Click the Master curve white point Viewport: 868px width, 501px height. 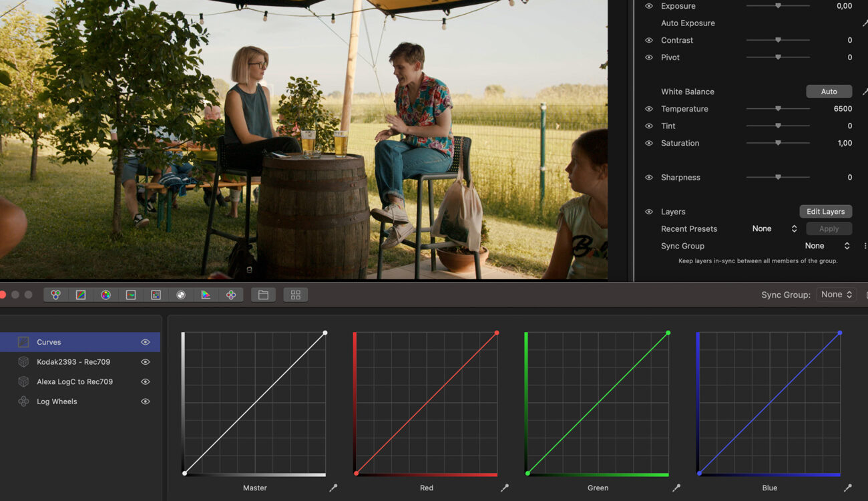[x=325, y=333]
